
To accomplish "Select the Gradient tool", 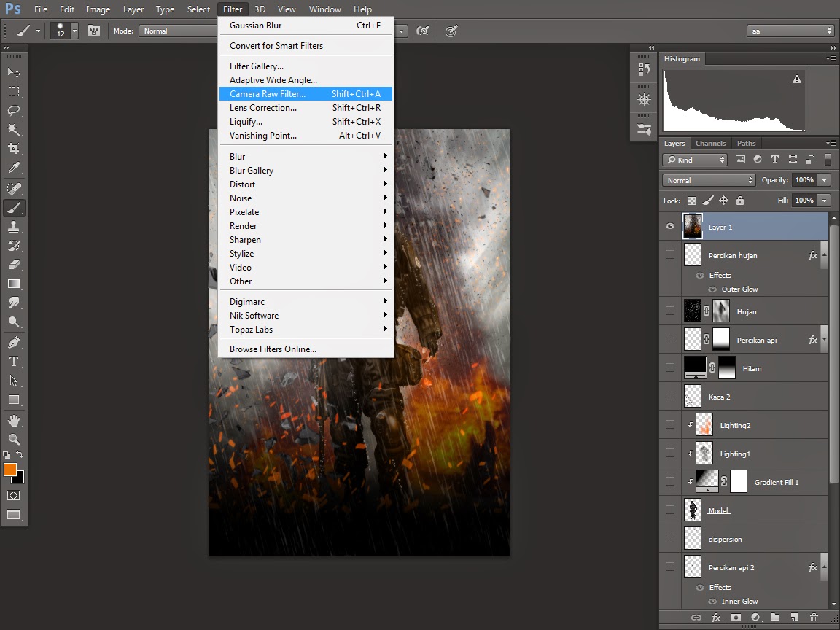I will (14, 284).
